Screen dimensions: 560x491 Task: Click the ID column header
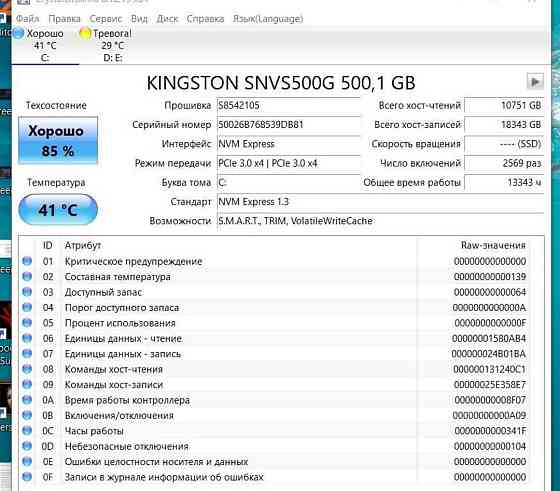click(48, 245)
